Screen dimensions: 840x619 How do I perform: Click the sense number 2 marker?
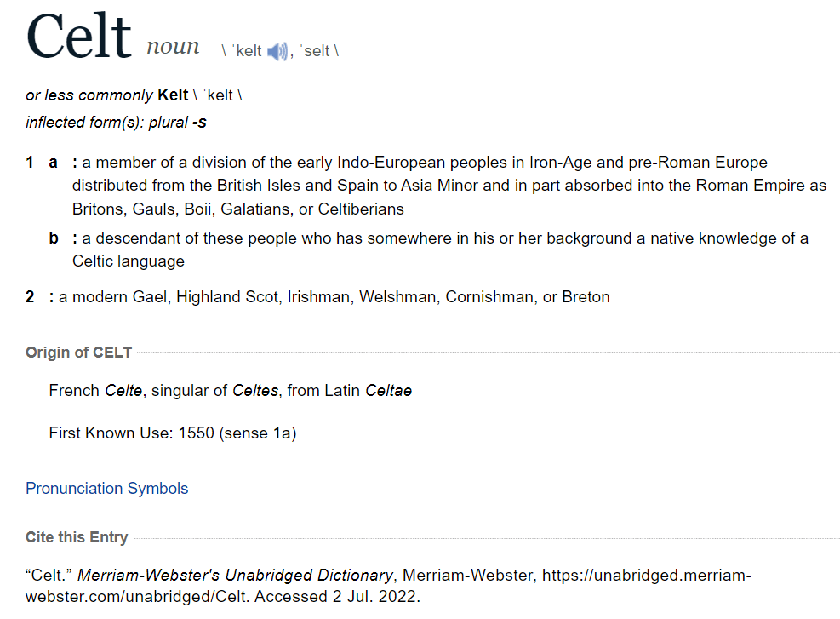pos(30,297)
